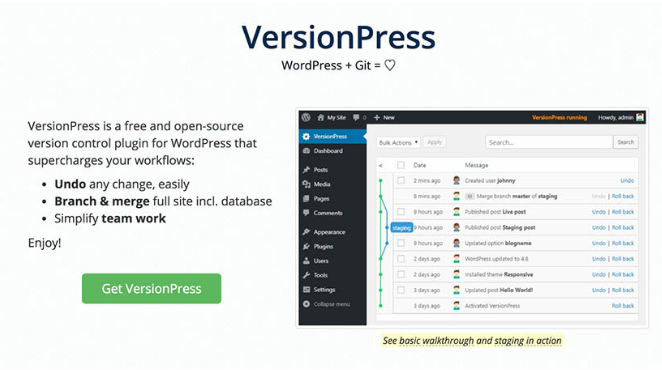Click the top green commit node in graph
The height and width of the screenshot is (370, 662).
pyautogui.click(x=380, y=180)
